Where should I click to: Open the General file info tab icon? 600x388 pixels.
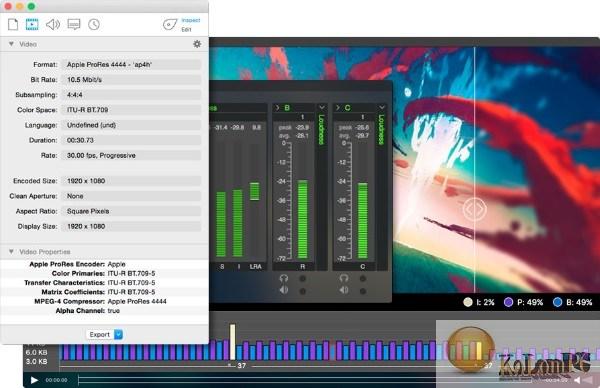point(13,24)
